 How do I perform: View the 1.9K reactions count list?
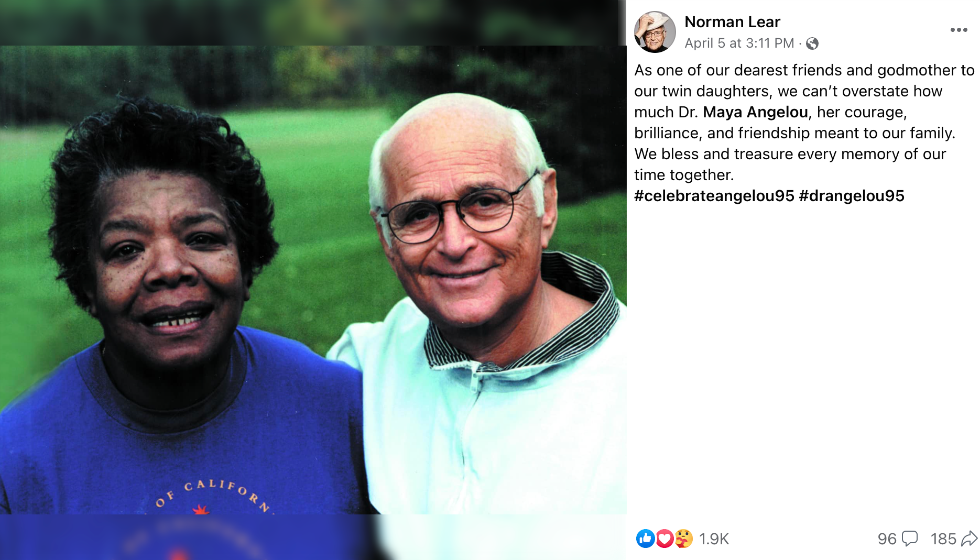coord(714,539)
